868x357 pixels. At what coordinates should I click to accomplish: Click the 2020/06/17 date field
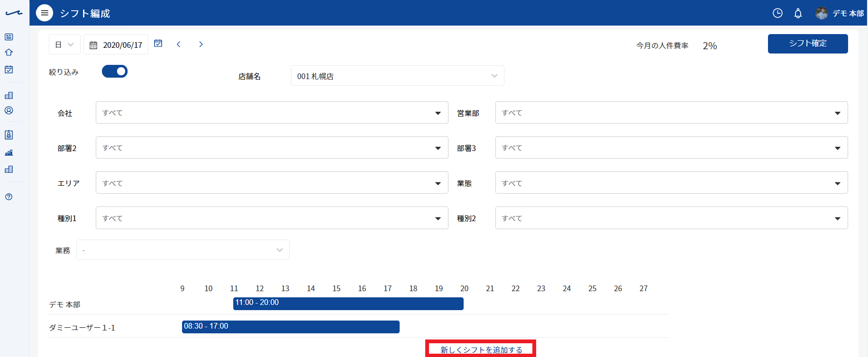pos(116,45)
